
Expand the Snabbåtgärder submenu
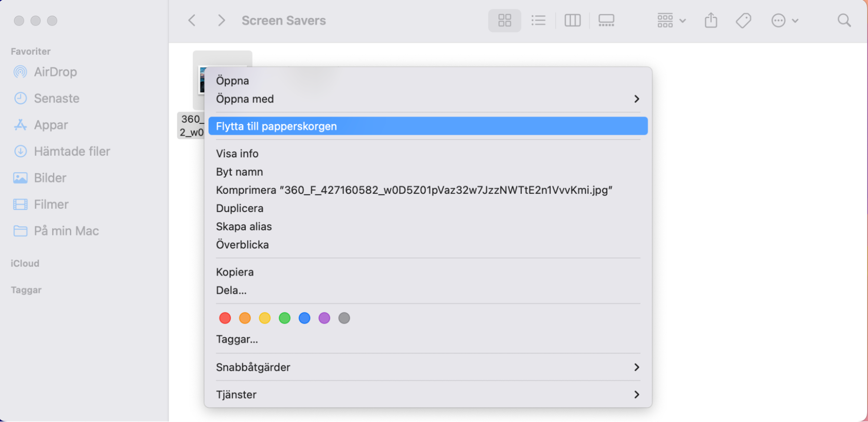pyautogui.click(x=428, y=367)
